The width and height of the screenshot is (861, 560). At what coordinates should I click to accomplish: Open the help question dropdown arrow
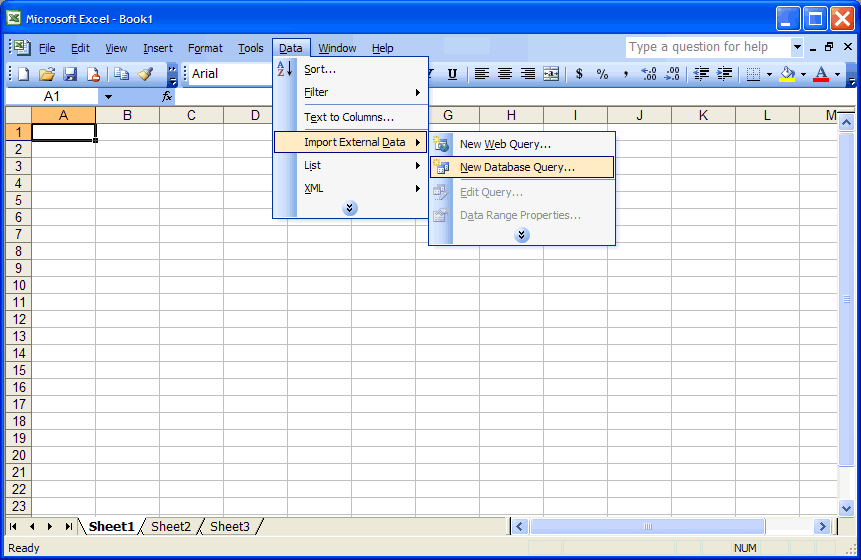(x=797, y=47)
